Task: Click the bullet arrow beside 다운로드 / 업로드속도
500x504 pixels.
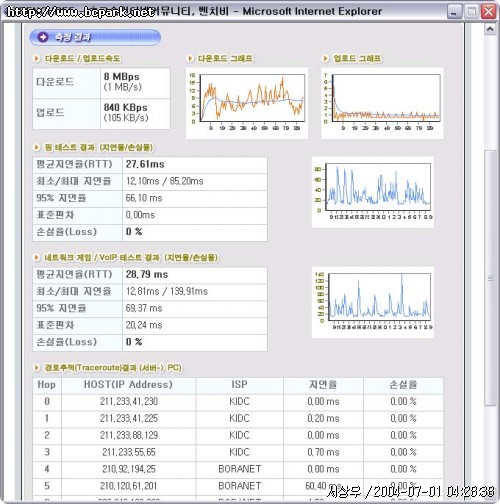Action: pyautogui.click(x=36, y=59)
